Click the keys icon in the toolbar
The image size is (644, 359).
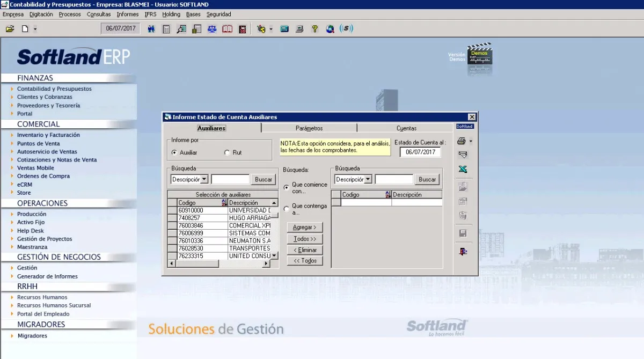(x=261, y=28)
